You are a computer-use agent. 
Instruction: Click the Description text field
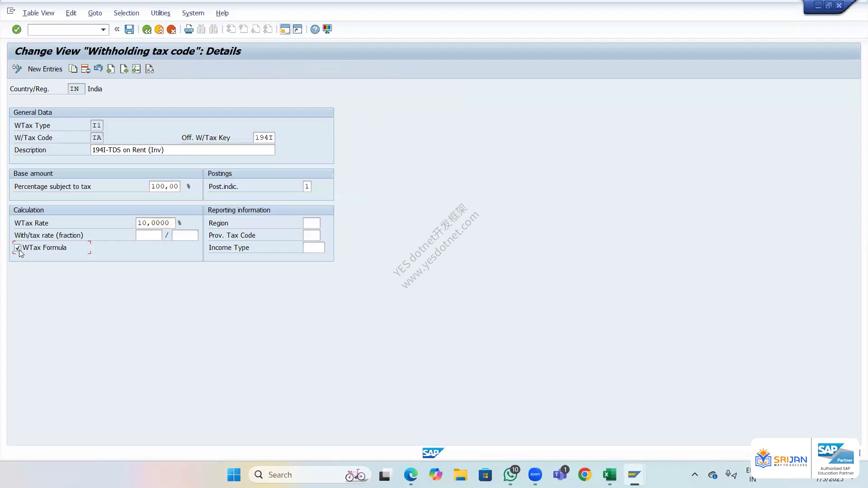[183, 150]
